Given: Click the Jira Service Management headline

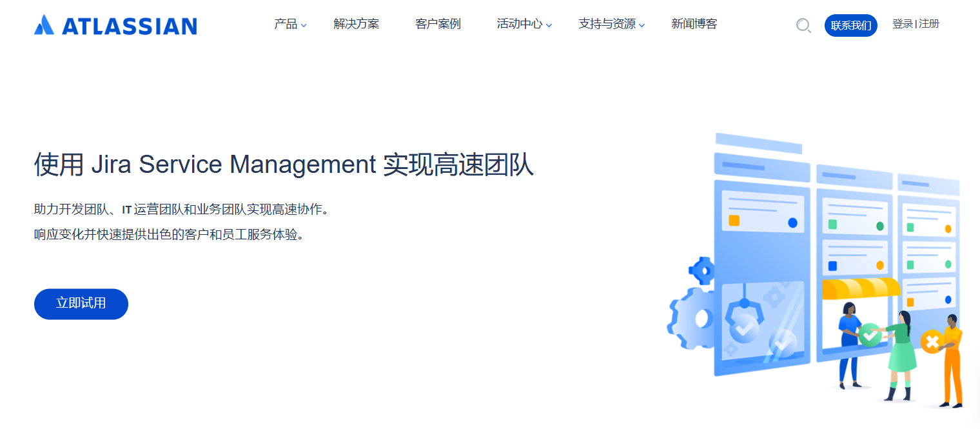Looking at the screenshot, I should 284,165.
